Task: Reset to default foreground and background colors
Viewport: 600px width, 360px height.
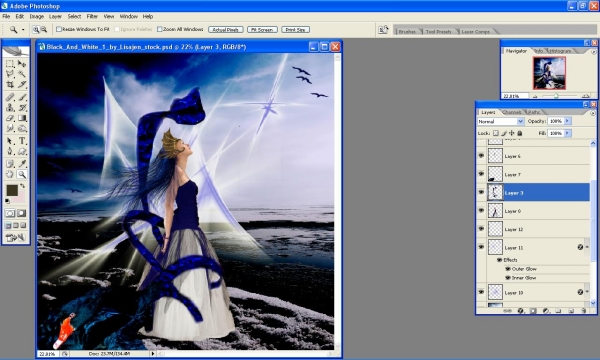Action: (7, 201)
